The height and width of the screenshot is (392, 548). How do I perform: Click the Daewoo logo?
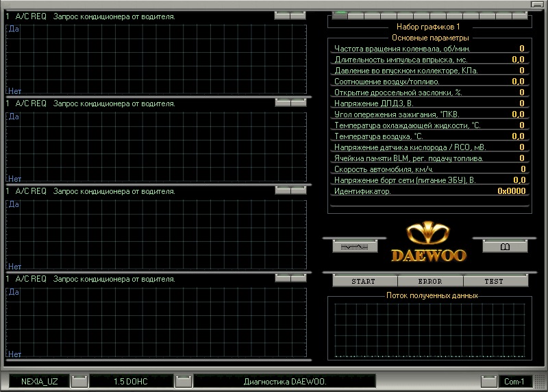(429, 242)
